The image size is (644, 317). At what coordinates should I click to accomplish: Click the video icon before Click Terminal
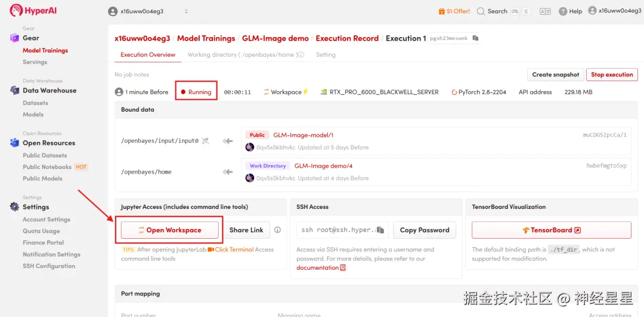(210, 250)
